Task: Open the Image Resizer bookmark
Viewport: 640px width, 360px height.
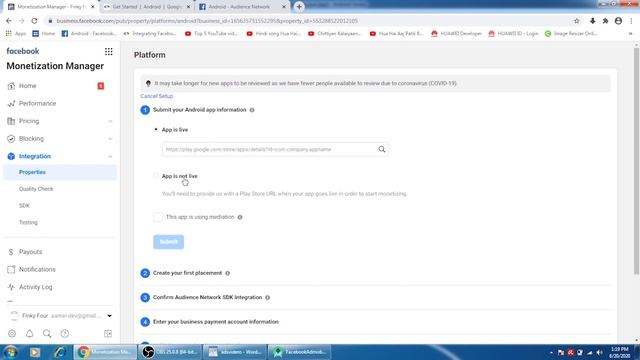Action: point(571,33)
